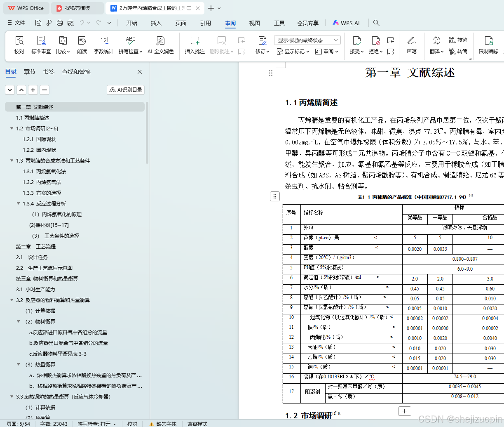Click 字数: 23043 in status bar

[x=54, y=424]
